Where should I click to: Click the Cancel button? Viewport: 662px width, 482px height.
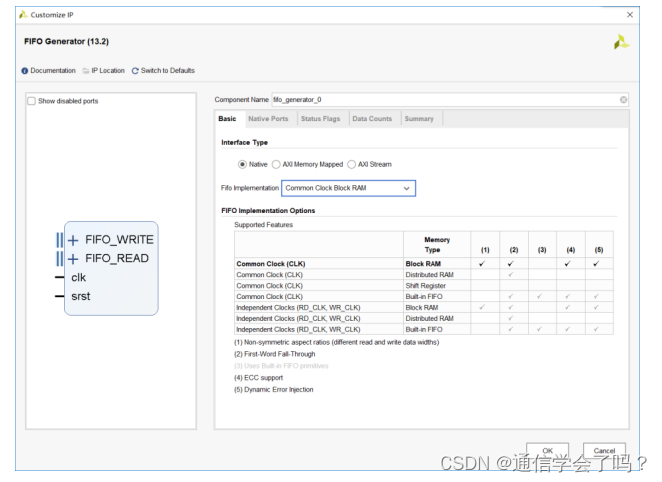(x=604, y=450)
